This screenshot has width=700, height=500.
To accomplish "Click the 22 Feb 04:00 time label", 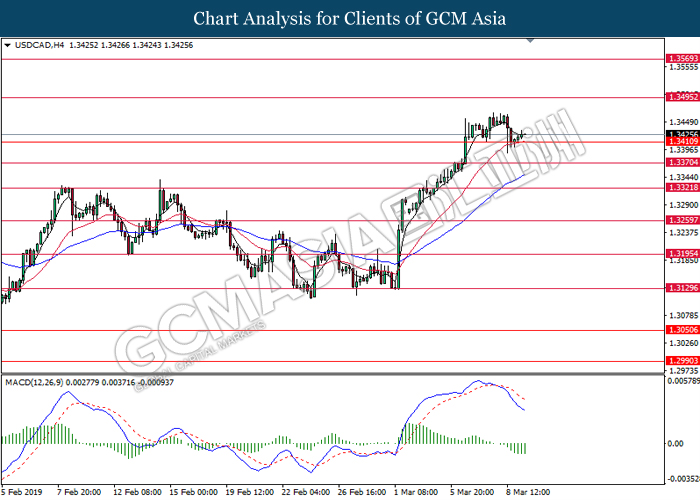I will (306, 492).
